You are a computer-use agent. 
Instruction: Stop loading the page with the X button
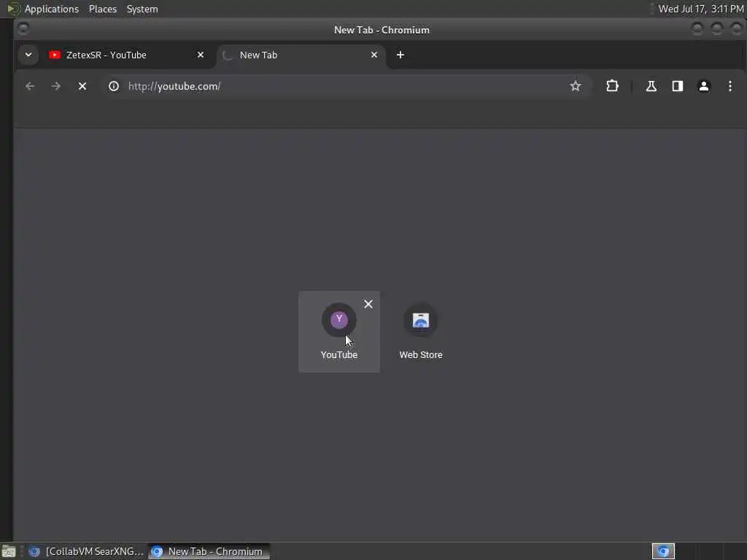pos(82,86)
